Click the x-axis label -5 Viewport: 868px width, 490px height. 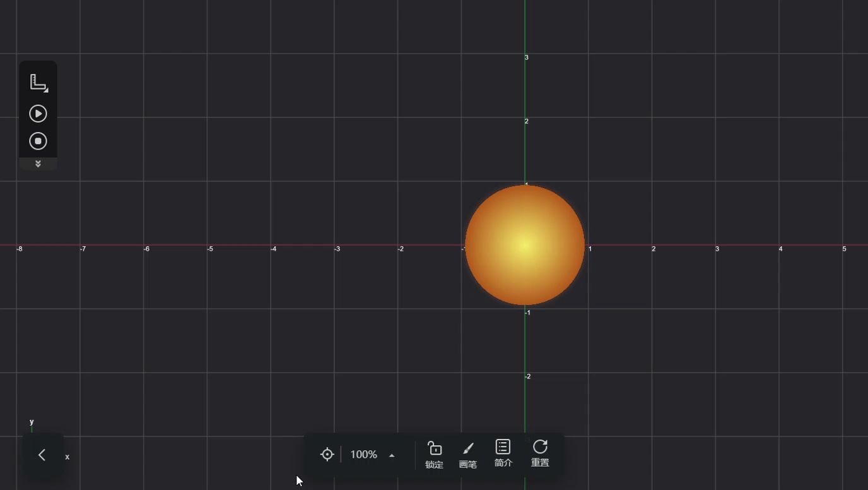point(210,249)
